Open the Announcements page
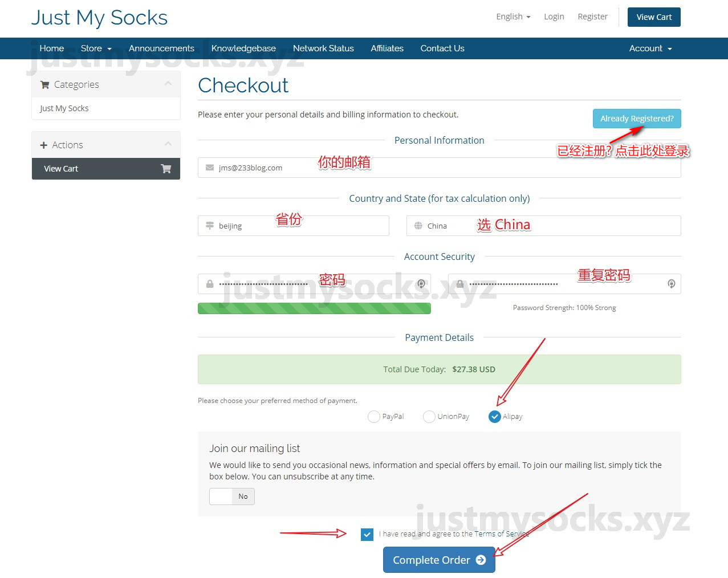 coord(161,48)
